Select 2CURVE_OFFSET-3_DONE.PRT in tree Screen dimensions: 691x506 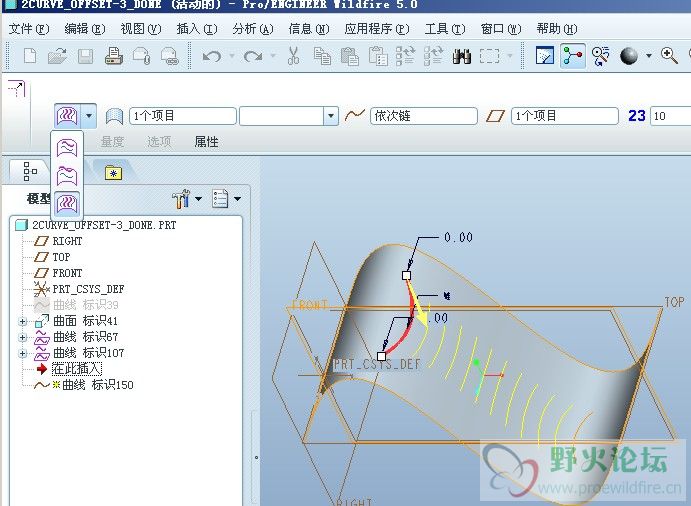pyautogui.click(x=104, y=225)
